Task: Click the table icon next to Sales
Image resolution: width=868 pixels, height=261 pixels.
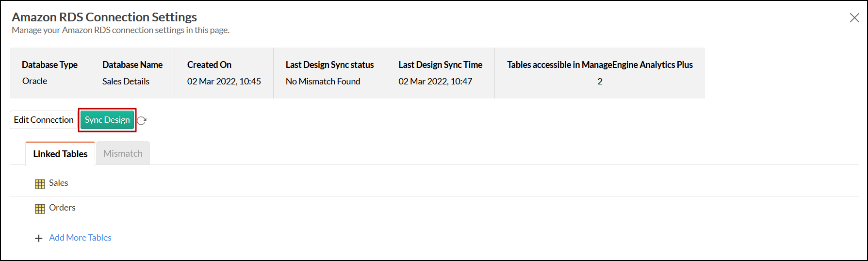Action: [x=40, y=184]
